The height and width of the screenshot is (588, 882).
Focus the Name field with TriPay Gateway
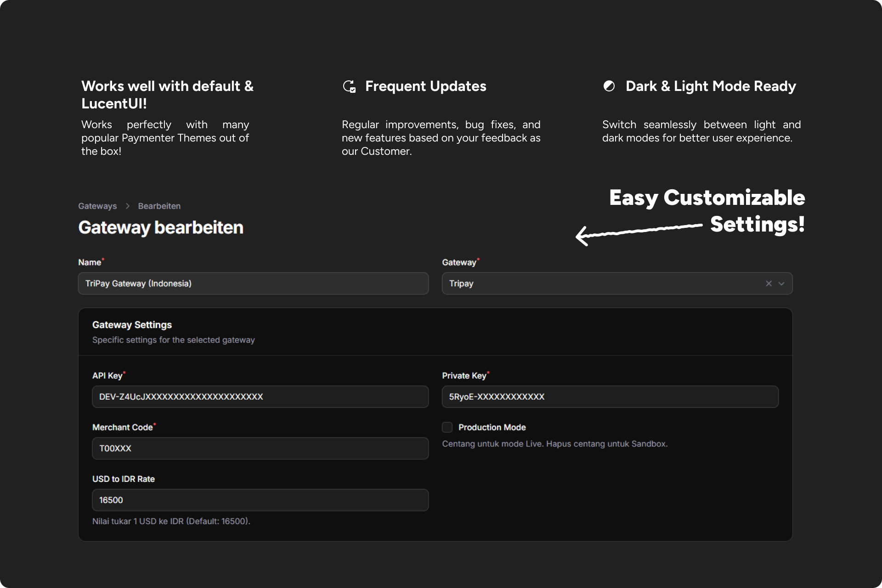253,283
